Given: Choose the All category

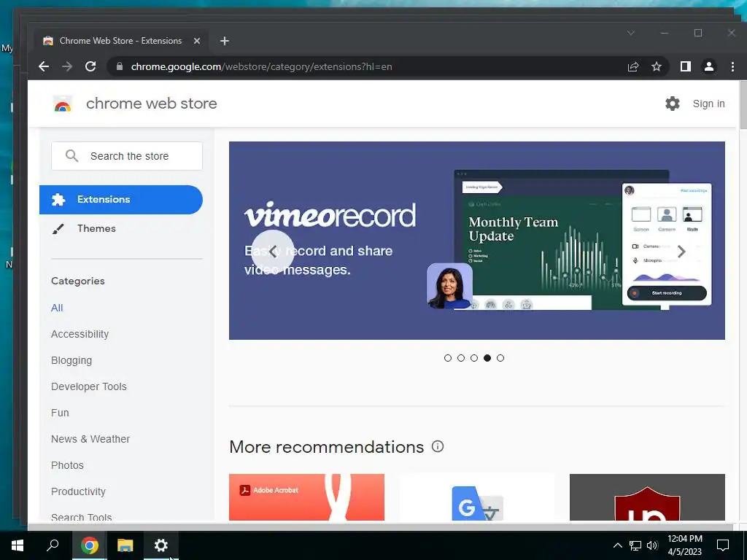Looking at the screenshot, I should click(x=57, y=308).
